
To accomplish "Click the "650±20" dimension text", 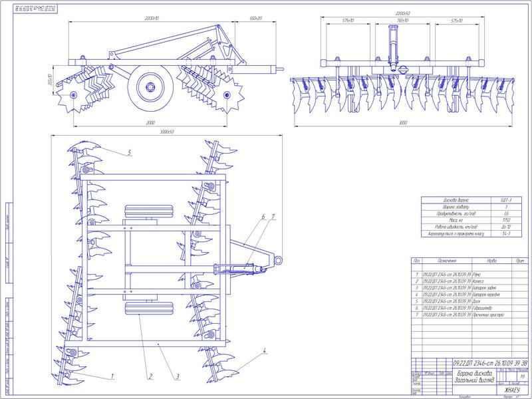I will click(x=255, y=19).
